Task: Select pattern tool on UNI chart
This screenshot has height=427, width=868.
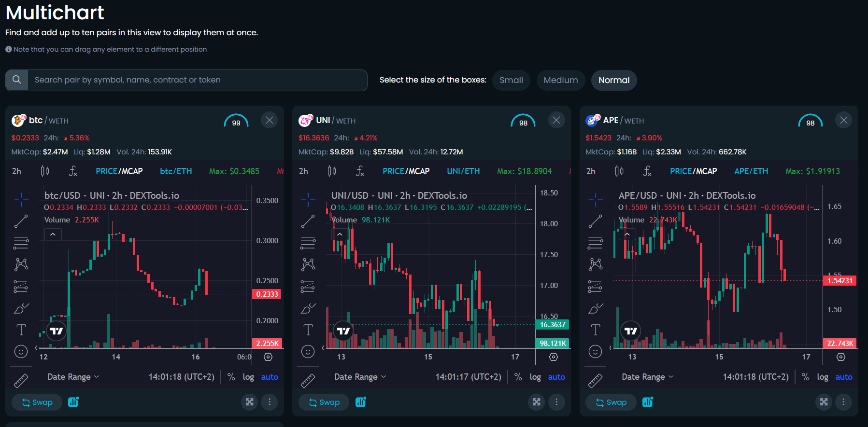Action: tap(308, 264)
